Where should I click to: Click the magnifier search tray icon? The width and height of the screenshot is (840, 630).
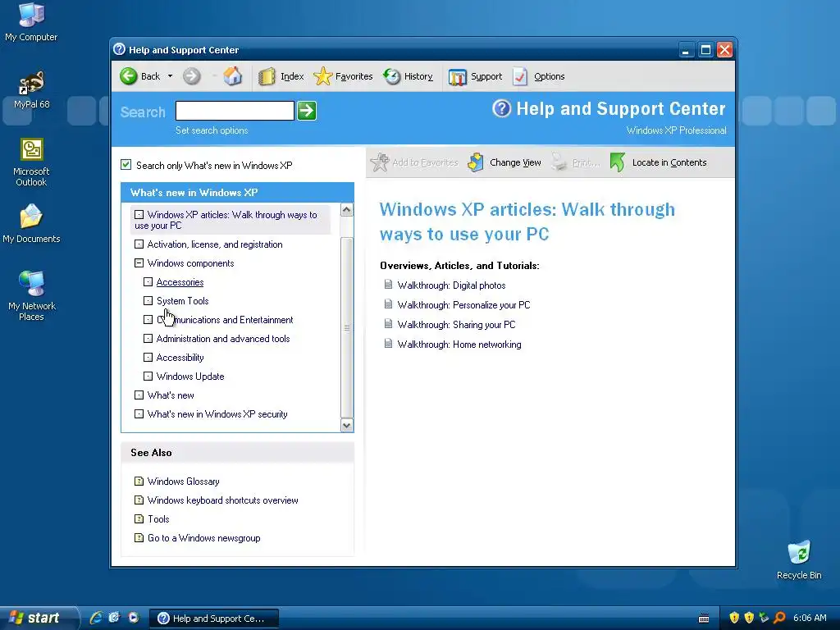779,618
